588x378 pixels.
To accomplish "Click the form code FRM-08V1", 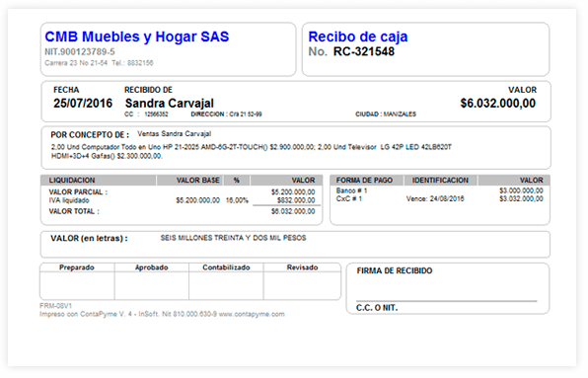I will (x=55, y=306).
